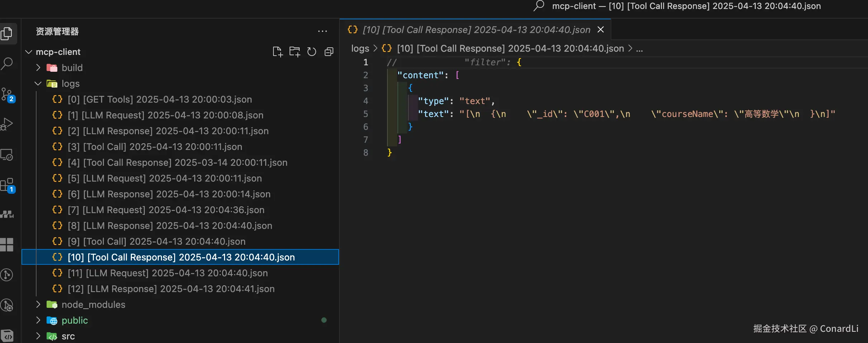Close the open JSON editor tab
This screenshot has width=868, height=343.
click(601, 30)
